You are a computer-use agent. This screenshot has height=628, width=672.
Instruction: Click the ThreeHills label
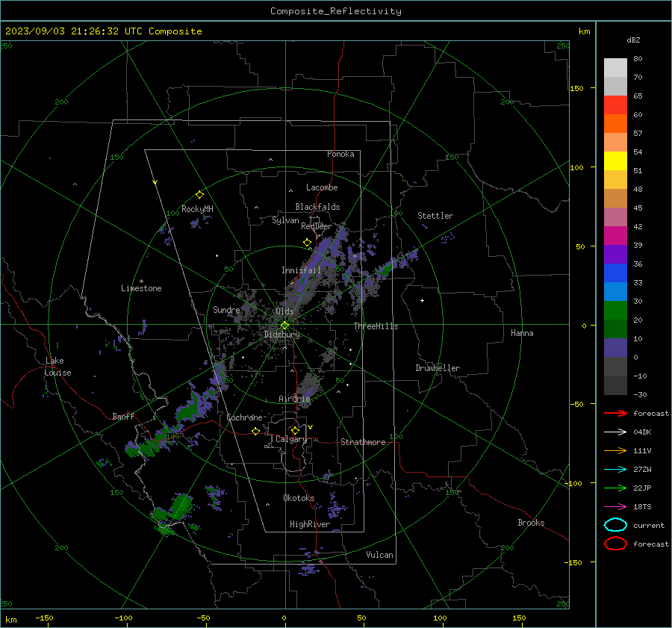point(376,326)
